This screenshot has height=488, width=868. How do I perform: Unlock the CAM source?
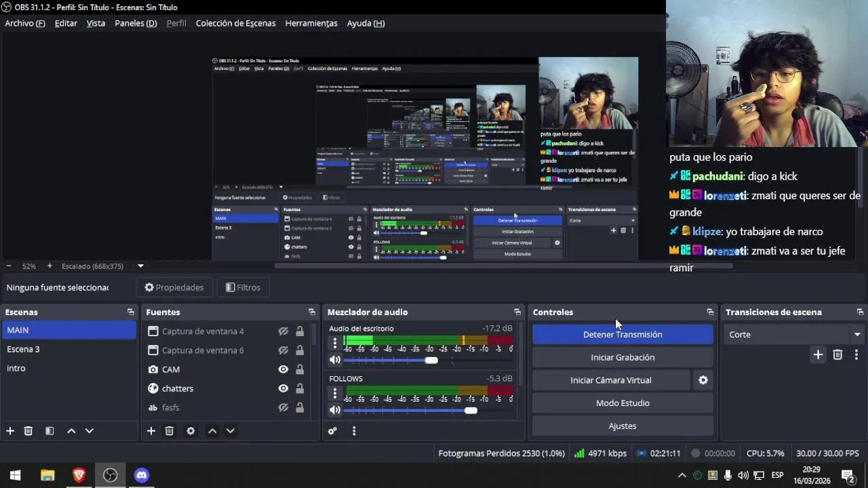point(300,369)
